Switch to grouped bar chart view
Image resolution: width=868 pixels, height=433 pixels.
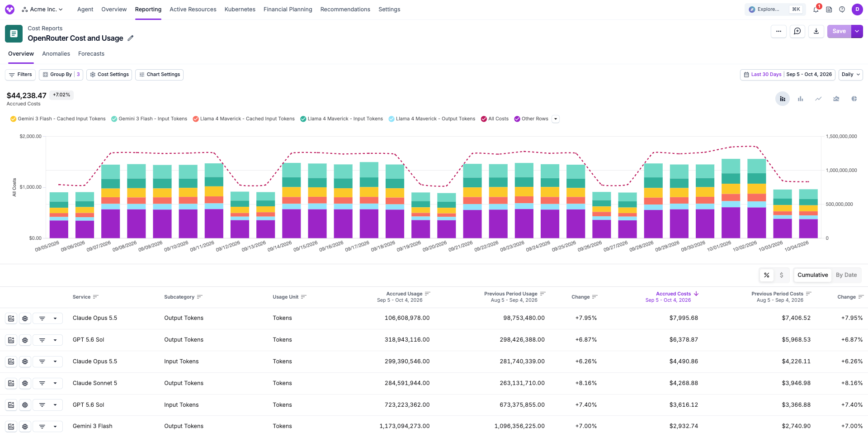coord(801,99)
